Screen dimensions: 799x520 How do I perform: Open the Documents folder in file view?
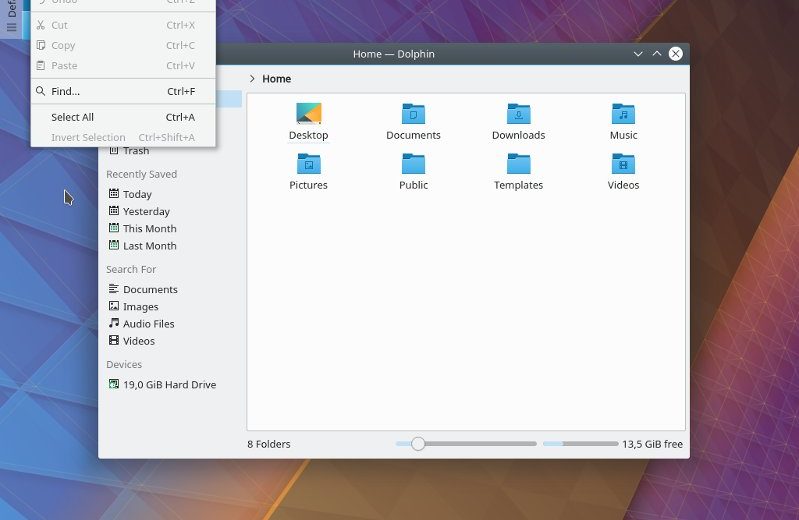point(413,114)
